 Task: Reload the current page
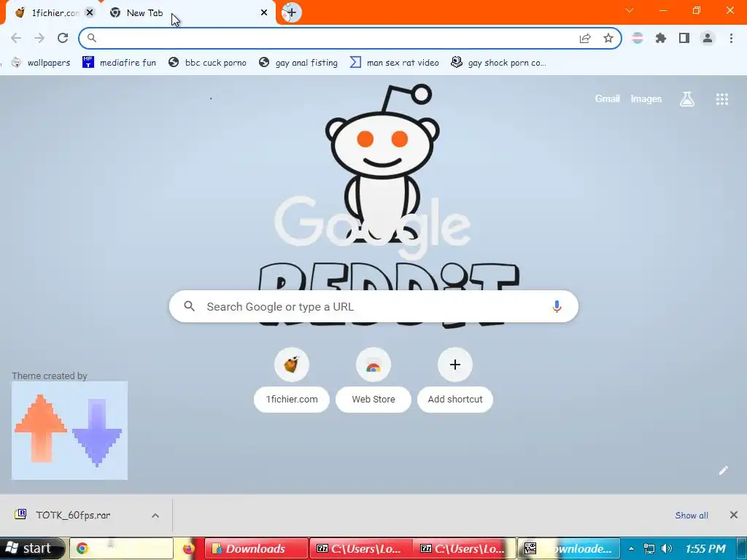tap(63, 38)
